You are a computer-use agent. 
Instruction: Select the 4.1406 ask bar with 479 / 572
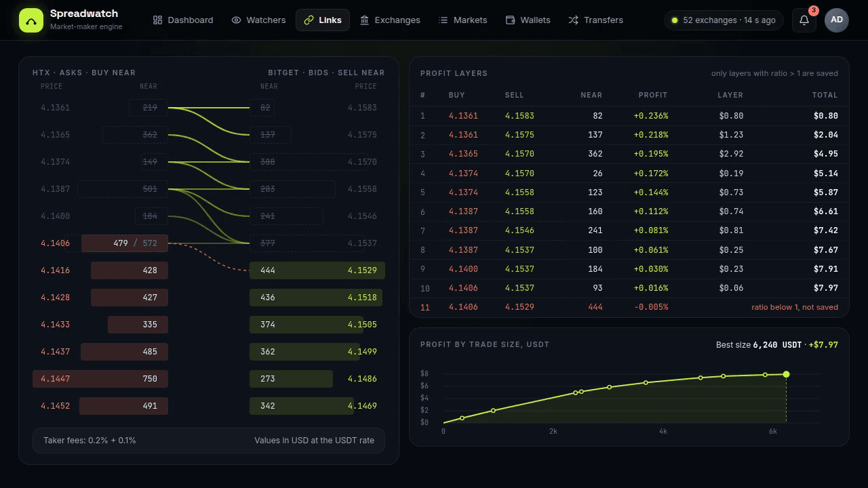coord(125,243)
